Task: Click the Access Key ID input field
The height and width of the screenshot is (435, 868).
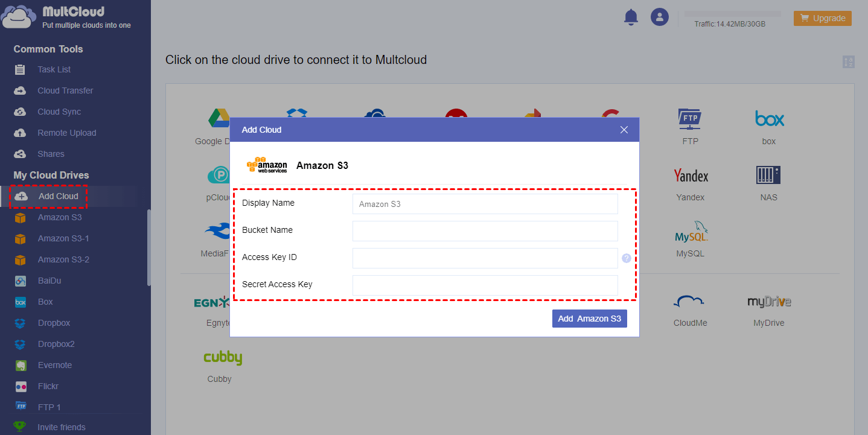Action: pyautogui.click(x=485, y=258)
